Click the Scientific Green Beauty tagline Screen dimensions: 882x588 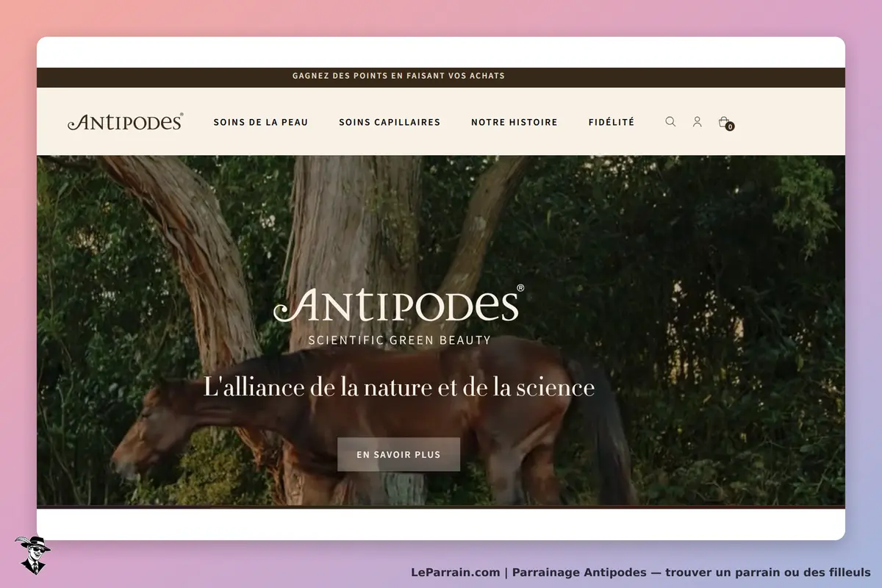(399, 340)
